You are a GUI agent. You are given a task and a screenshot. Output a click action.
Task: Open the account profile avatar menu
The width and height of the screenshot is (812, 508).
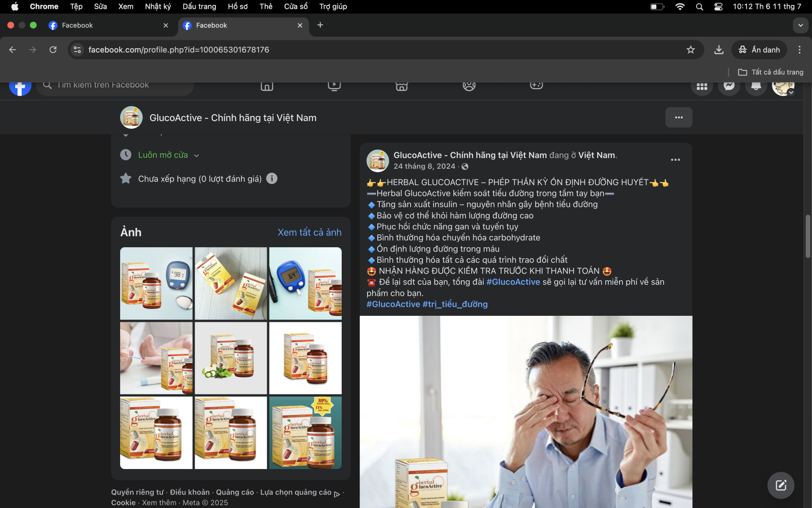[x=783, y=87]
